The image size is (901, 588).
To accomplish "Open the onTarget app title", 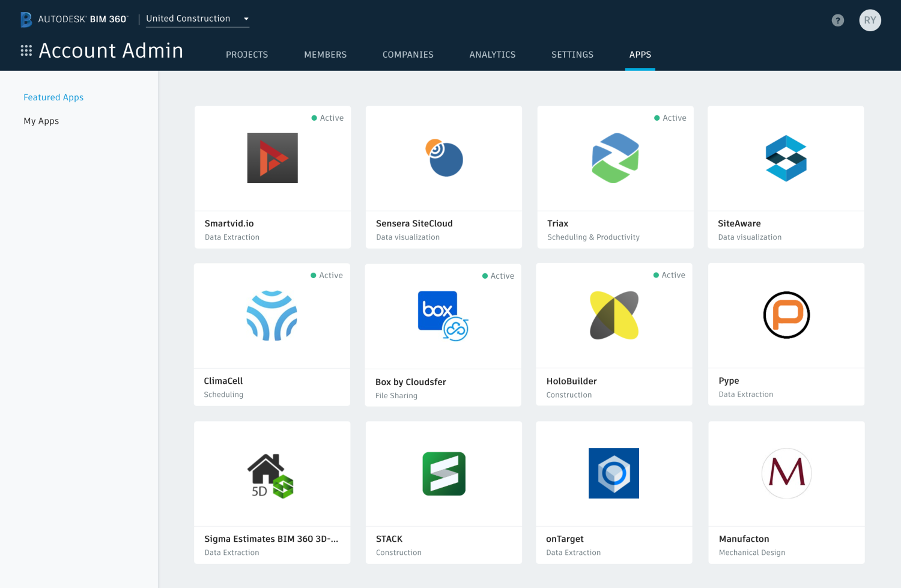I will 565,539.
